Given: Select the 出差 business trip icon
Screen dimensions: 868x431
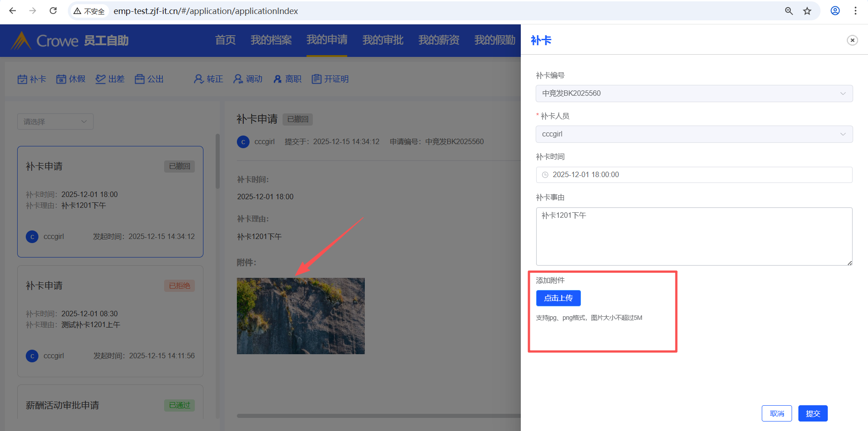Looking at the screenshot, I should coord(100,79).
